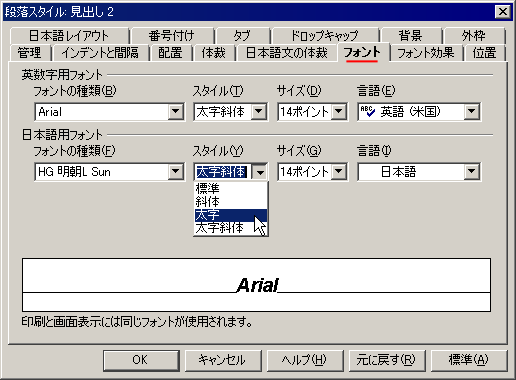Open the 管理 tab

(29, 53)
